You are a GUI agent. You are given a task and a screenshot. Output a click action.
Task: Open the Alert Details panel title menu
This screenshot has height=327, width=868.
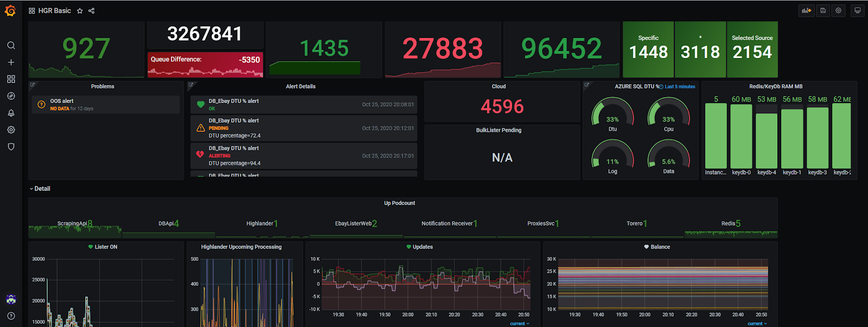[301, 86]
